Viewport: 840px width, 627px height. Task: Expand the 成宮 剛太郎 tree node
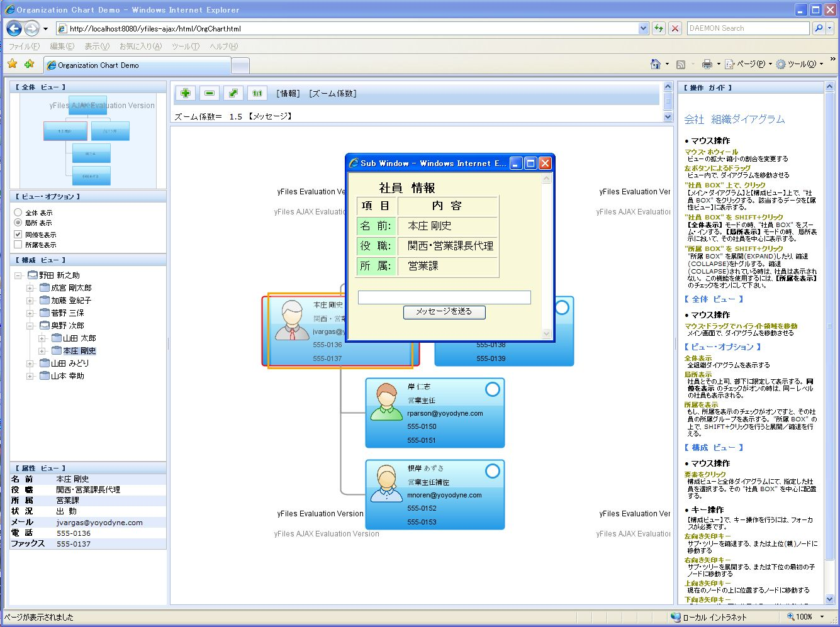point(30,288)
